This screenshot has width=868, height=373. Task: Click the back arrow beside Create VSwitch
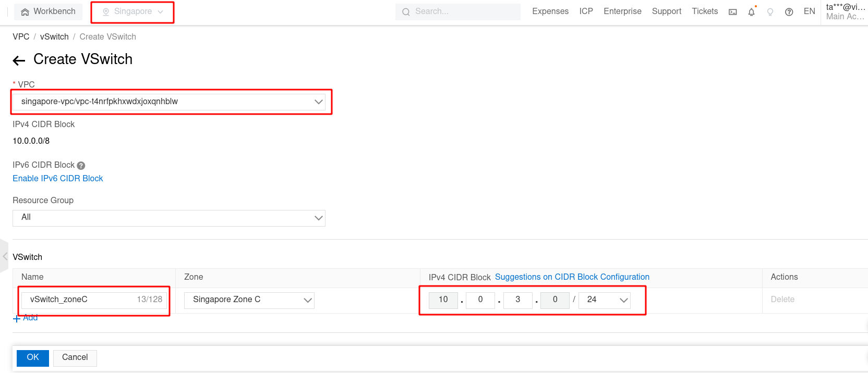click(x=19, y=60)
